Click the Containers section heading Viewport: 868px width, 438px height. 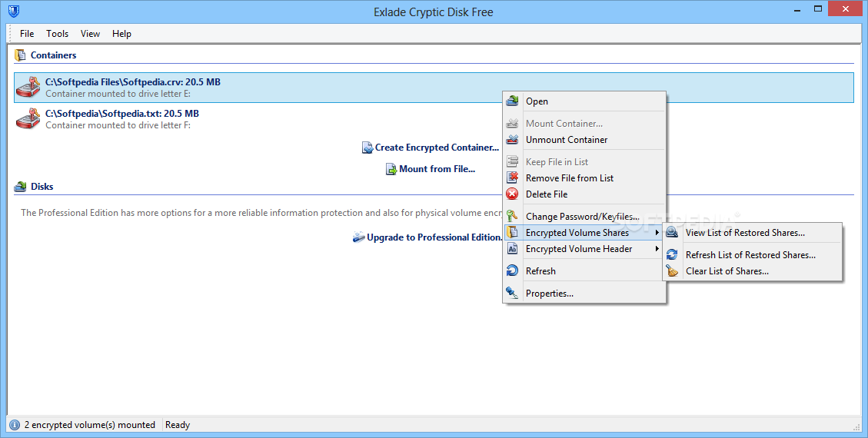pos(53,55)
